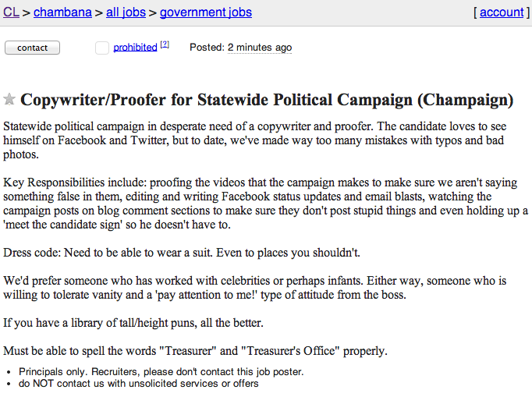Click the paragraph about celebrities or infants

(255, 288)
